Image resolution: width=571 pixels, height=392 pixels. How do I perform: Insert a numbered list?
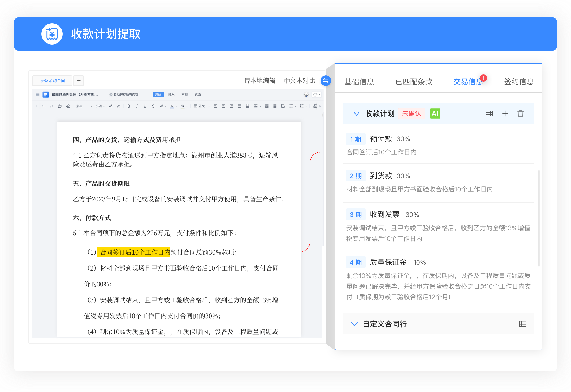(302, 106)
